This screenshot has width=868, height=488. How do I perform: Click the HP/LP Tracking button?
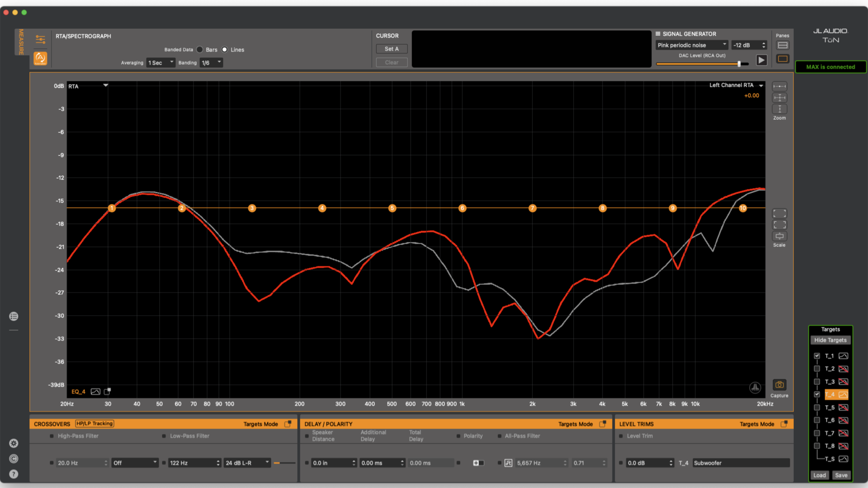point(94,424)
